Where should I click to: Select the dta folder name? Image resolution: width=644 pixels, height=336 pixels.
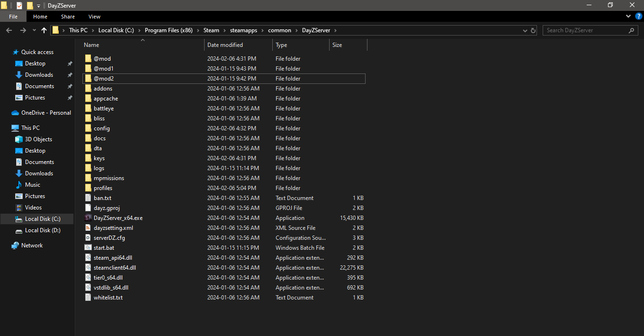[x=98, y=148]
